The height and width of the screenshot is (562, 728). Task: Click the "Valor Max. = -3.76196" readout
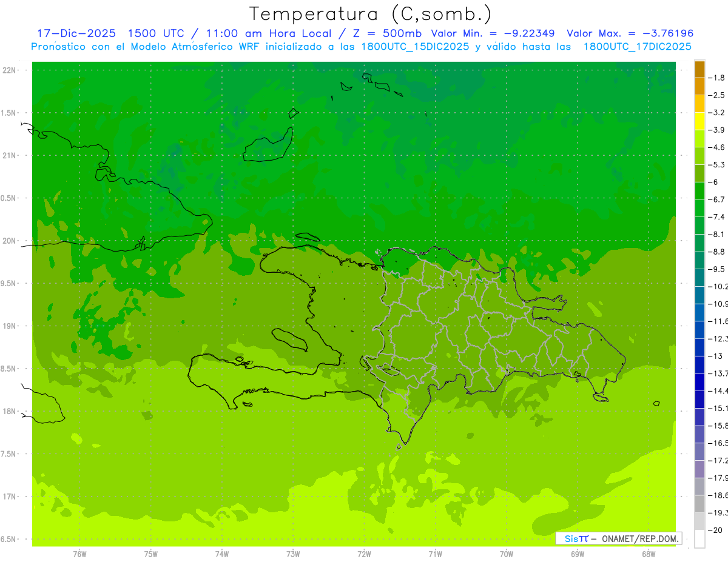pos(630,33)
